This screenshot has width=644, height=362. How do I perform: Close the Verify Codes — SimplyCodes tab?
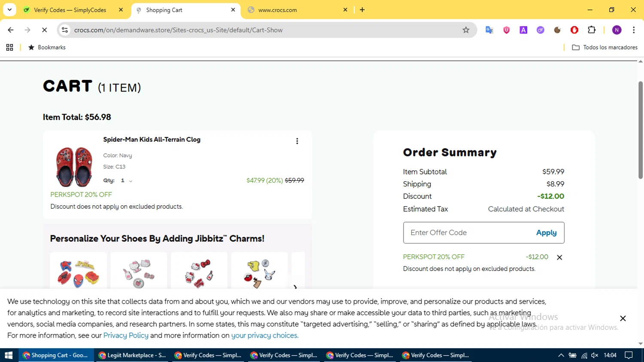coord(121,10)
